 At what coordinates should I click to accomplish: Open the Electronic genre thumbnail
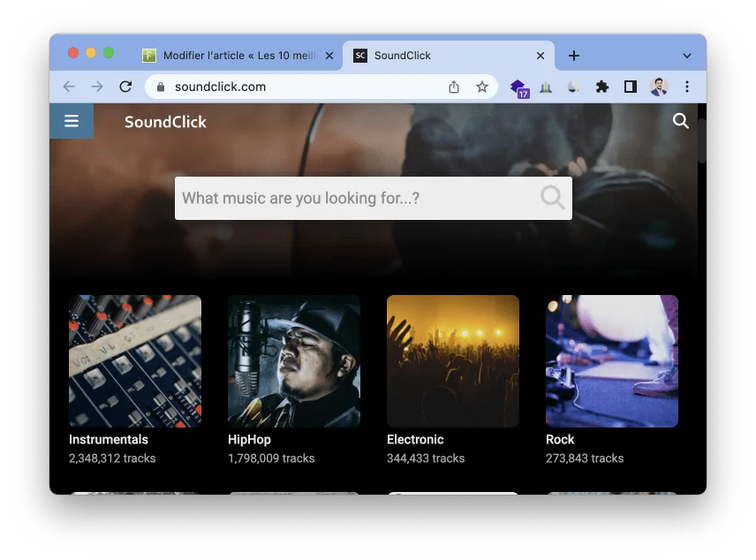point(453,361)
